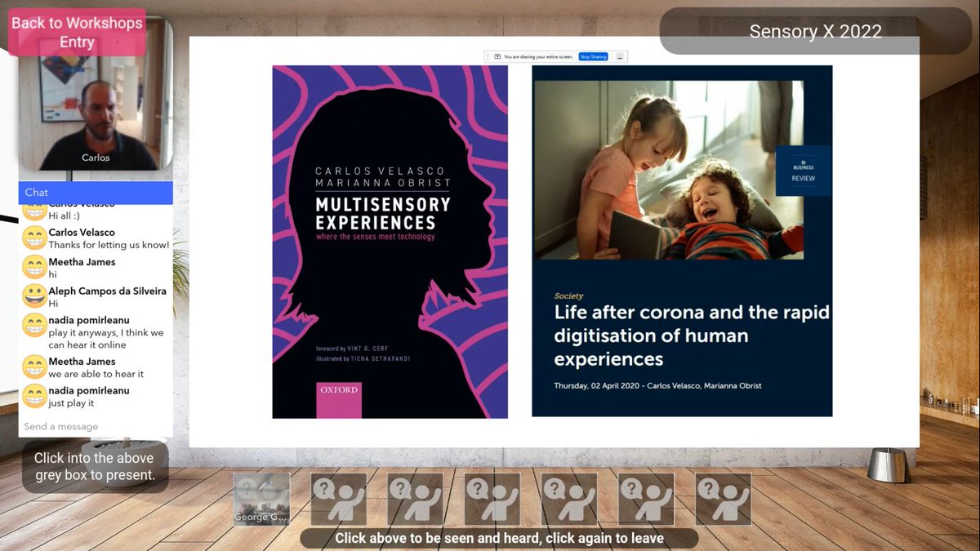Click message 'we are able to hear it'
The image size is (980, 551).
point(96,374)
